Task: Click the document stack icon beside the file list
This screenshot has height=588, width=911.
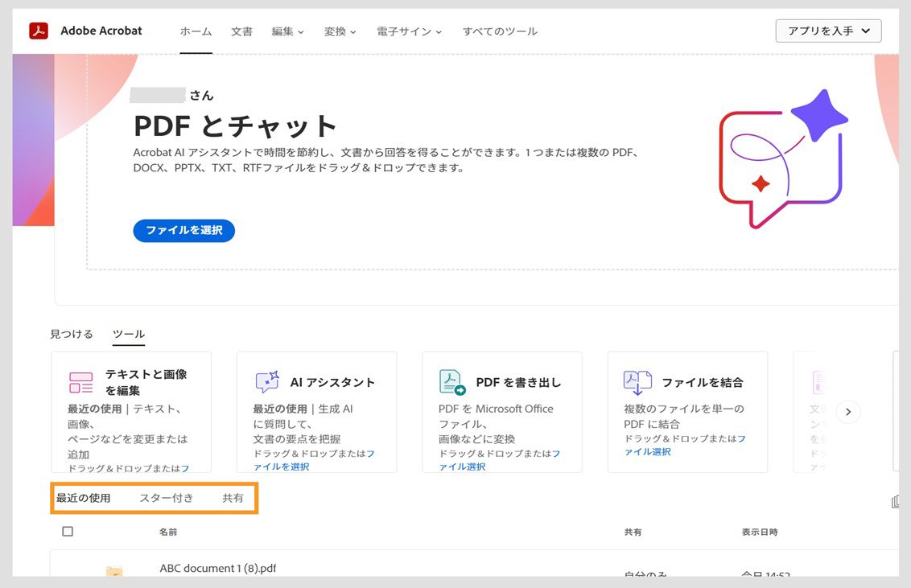Action: click(896, 500)
